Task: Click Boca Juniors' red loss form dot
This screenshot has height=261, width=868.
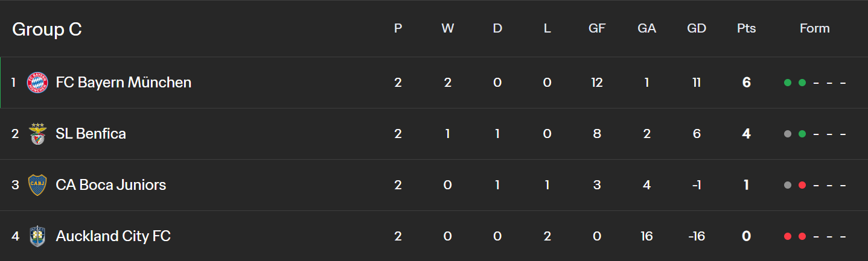Action: (802, 185)
